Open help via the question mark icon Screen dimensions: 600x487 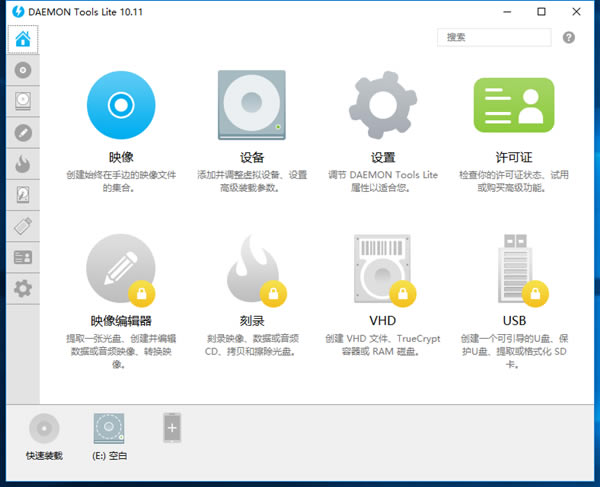pos(569,37)
